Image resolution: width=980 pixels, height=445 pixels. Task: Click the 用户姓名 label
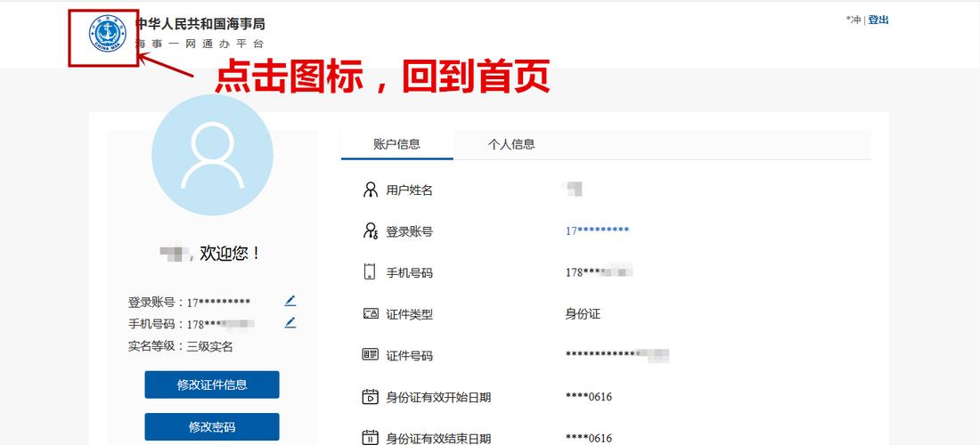(410, 190)
